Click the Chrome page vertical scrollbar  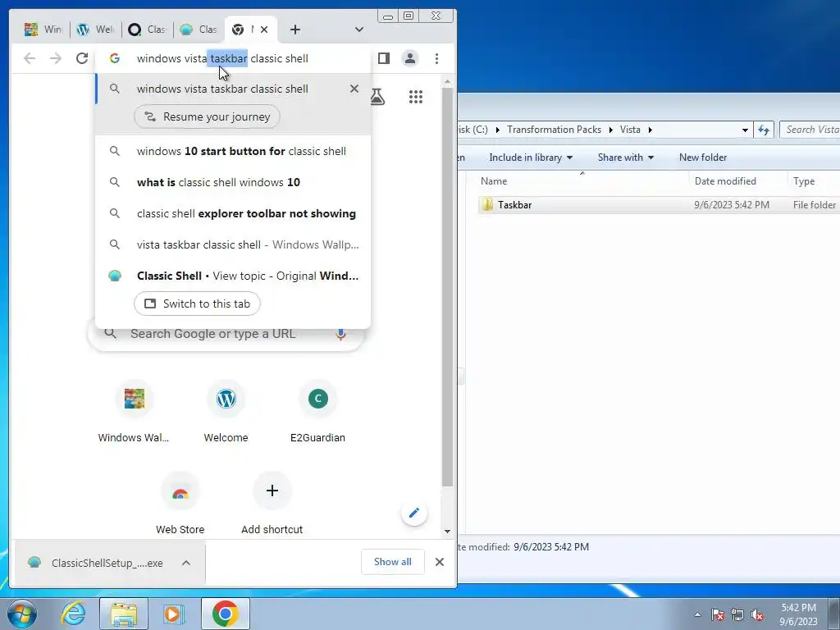point(447,286)
